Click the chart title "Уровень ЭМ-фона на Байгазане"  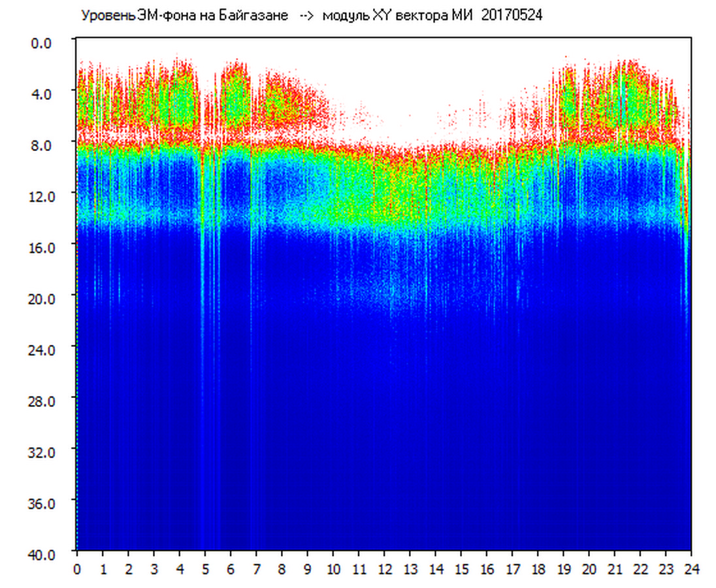click(x=184, y=16)
